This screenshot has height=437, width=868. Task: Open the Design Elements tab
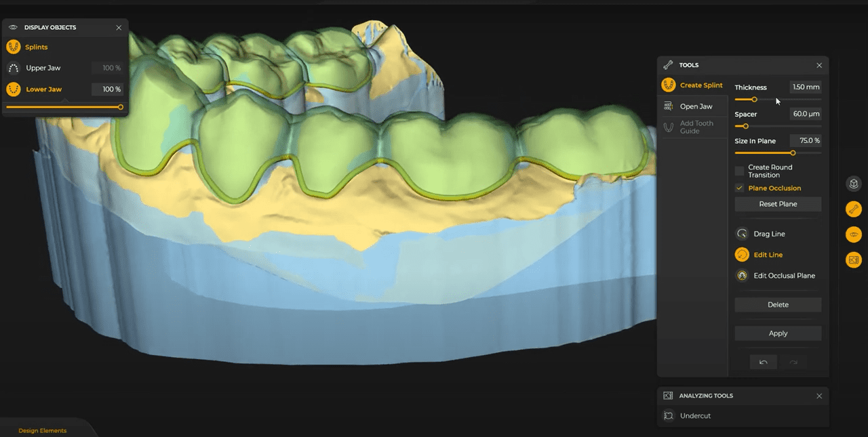[x=43, y=430]
